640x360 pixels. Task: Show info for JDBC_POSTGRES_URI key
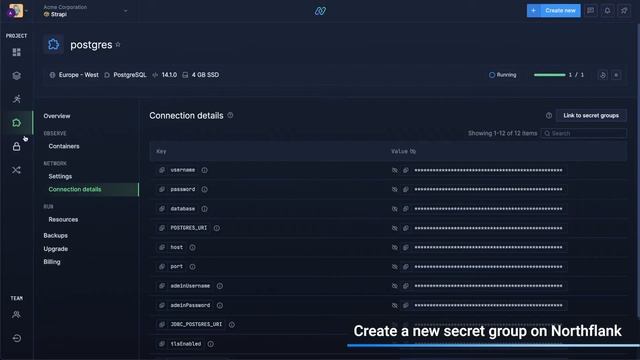[x=232, y=324]
